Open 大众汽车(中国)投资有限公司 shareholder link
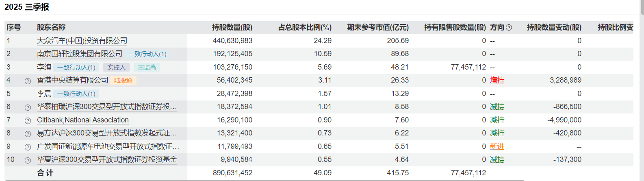 coord(82,41)
